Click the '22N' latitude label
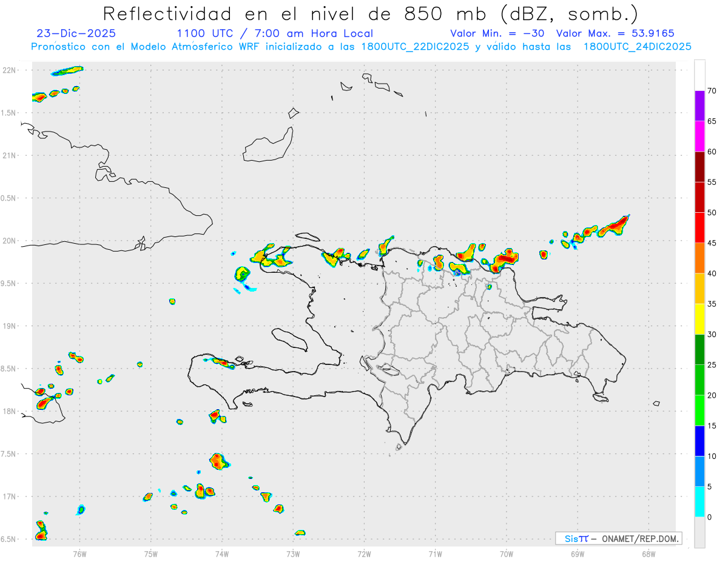Screen dimensions: 728x562 click(10, 70)
